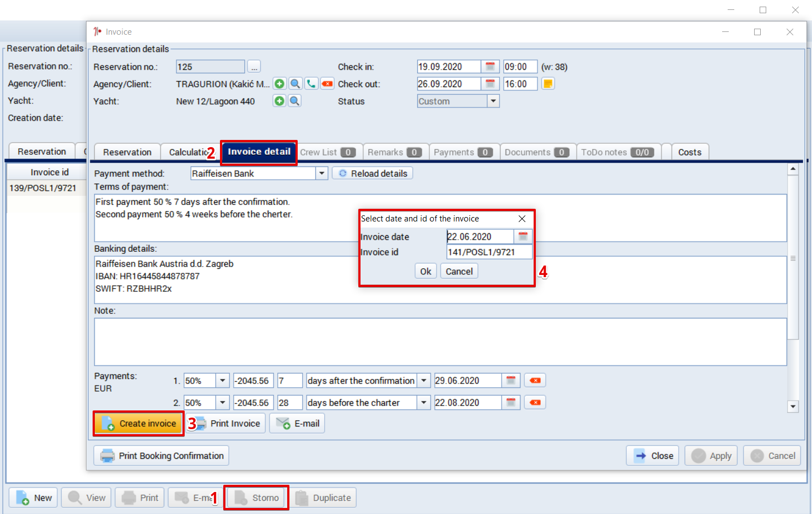Image resolution: width=812 pixels, height=514 pixels.
Task: Click scrollbar up arrow in detail panel
Action: [x=793, y=169]
